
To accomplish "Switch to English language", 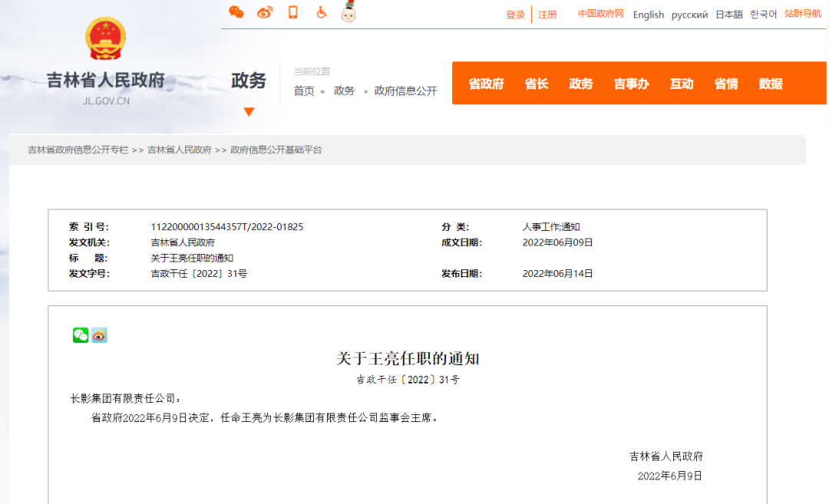I will coord(648,15).
